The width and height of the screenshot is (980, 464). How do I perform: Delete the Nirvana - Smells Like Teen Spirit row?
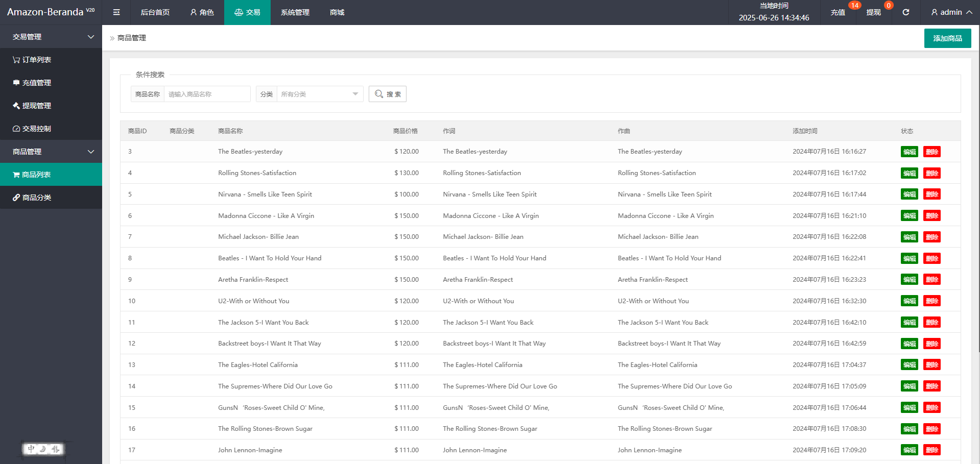pos(932,194)
